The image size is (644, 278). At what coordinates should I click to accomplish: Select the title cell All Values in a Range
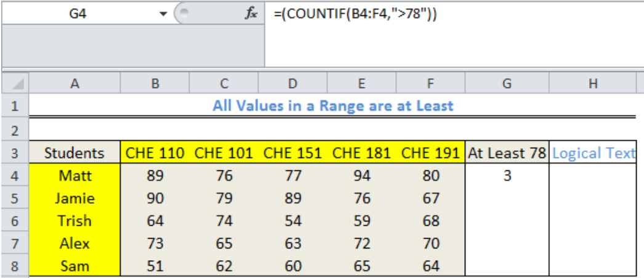pyautogui.click(x=332, y=106)
